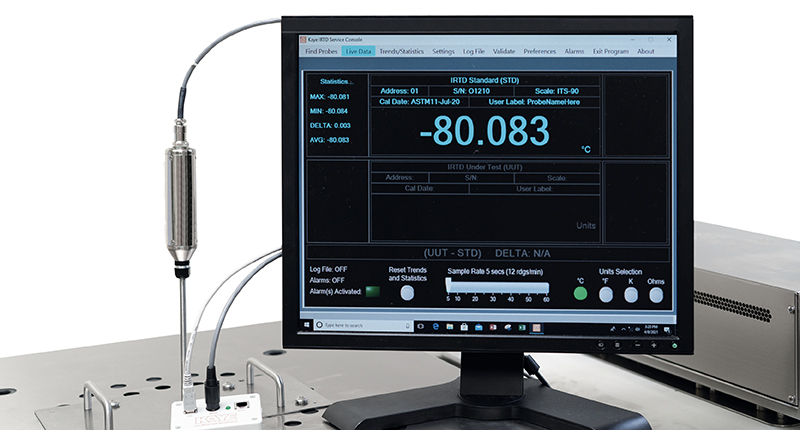
Task: Select Kelvin (K) units option
Action: 632,294
